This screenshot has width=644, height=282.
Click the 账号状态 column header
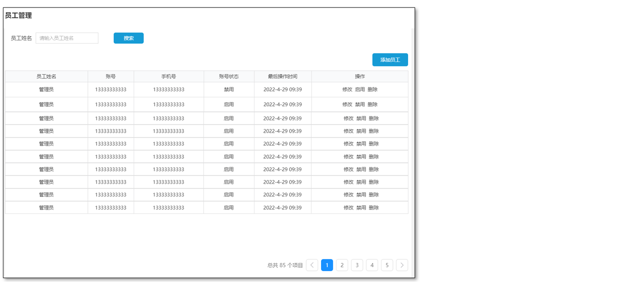click(229, 77)
